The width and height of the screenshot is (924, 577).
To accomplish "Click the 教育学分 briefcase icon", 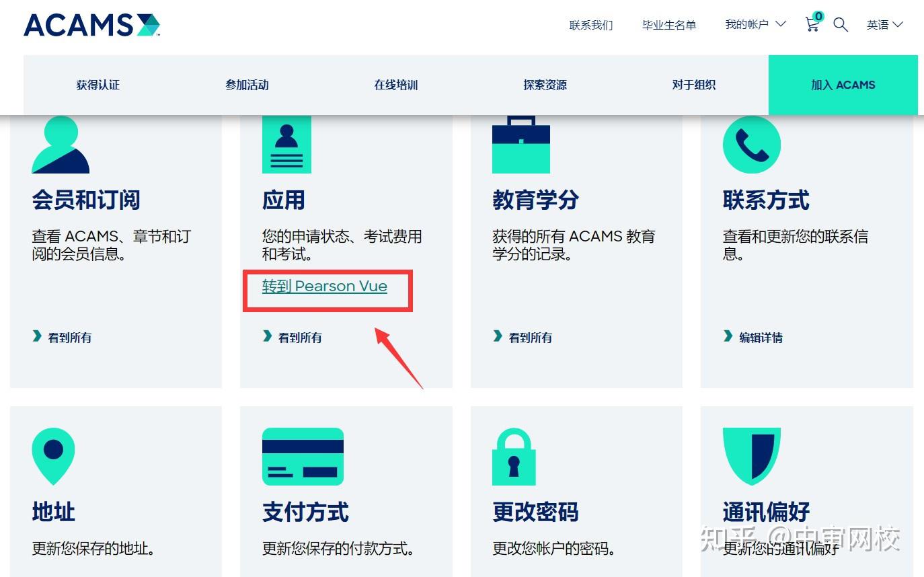I will pyautogui.click(x=521, y=145).
